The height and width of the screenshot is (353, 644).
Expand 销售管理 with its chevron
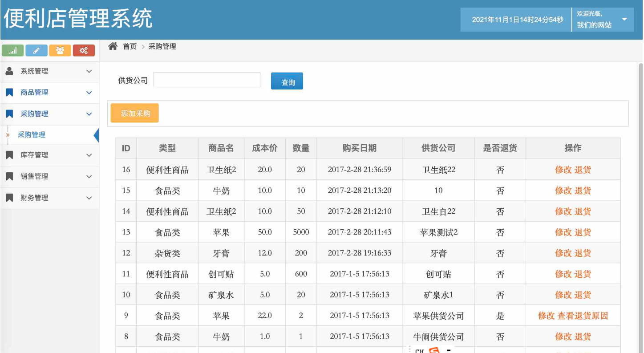89,177
